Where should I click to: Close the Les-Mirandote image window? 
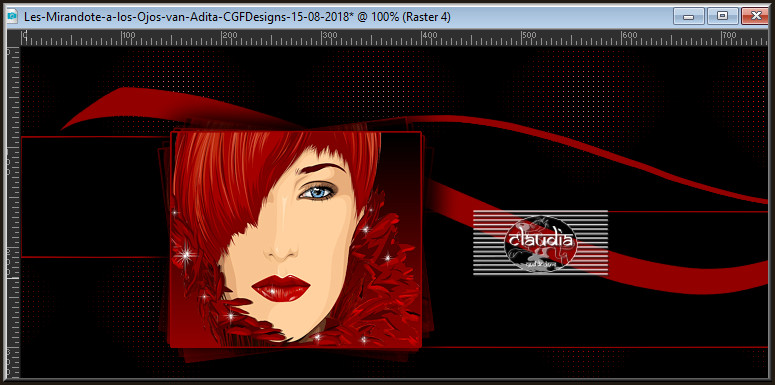point(756,16)
